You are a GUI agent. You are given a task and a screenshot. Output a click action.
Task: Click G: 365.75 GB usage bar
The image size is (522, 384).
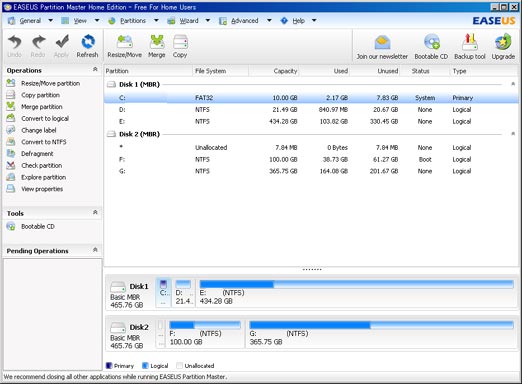coord(381,325)
